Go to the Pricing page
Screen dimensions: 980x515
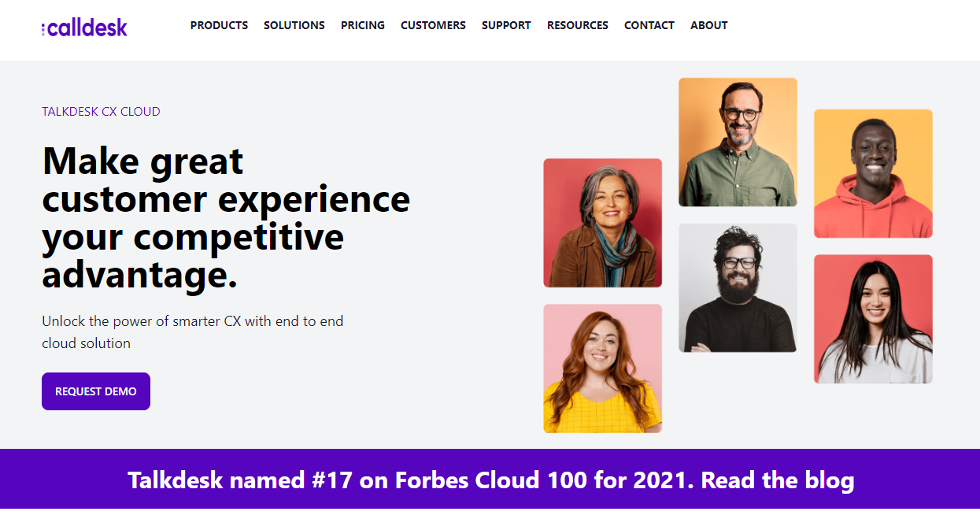(362, 25)
